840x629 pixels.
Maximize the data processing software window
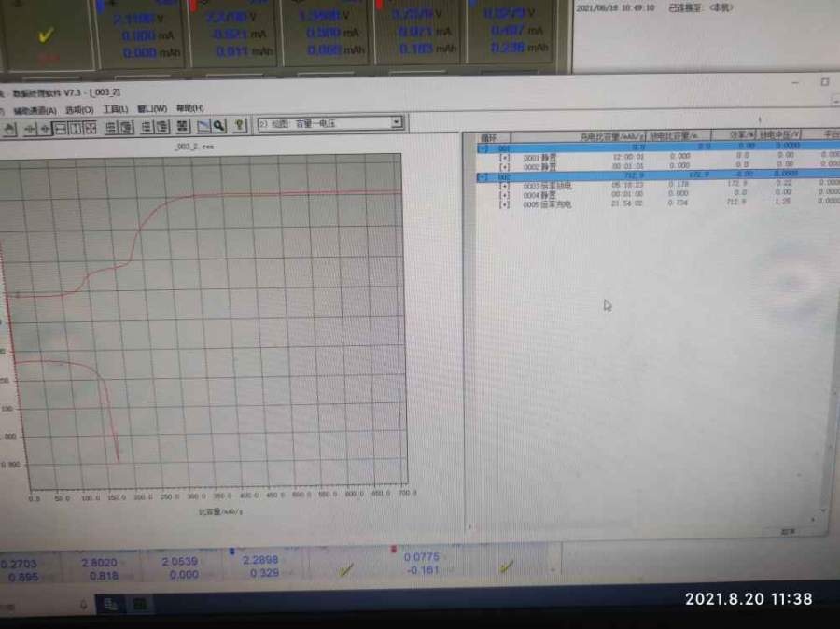point(825,82)
